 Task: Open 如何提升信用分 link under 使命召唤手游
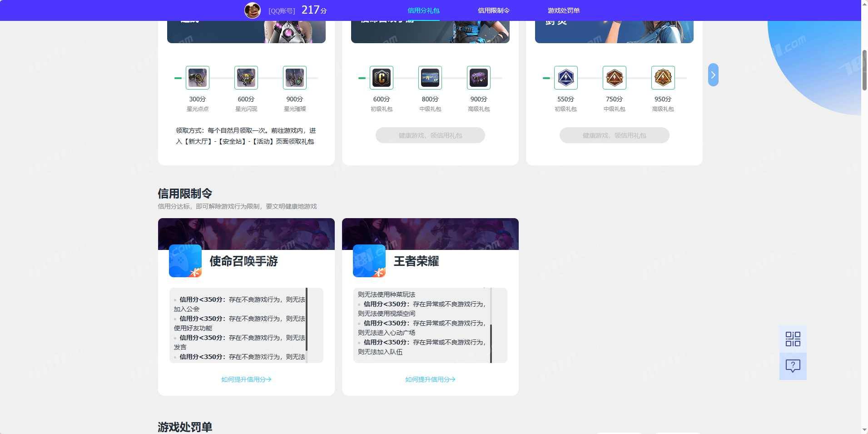246,379
